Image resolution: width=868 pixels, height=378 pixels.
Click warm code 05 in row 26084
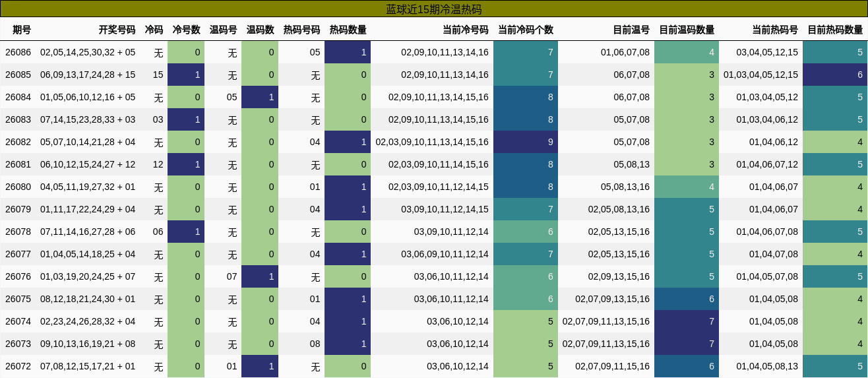pos(232,97)
